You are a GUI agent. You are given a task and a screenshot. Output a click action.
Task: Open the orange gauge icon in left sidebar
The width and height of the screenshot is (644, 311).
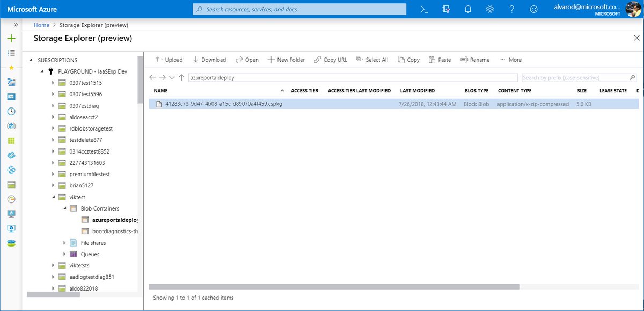click(11, 199)
